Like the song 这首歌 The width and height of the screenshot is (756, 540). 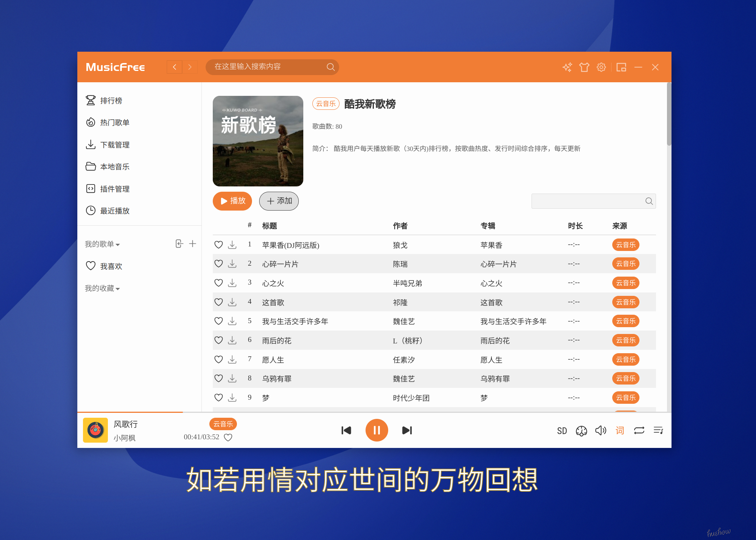pyautogui.click(x=218, y=302)
